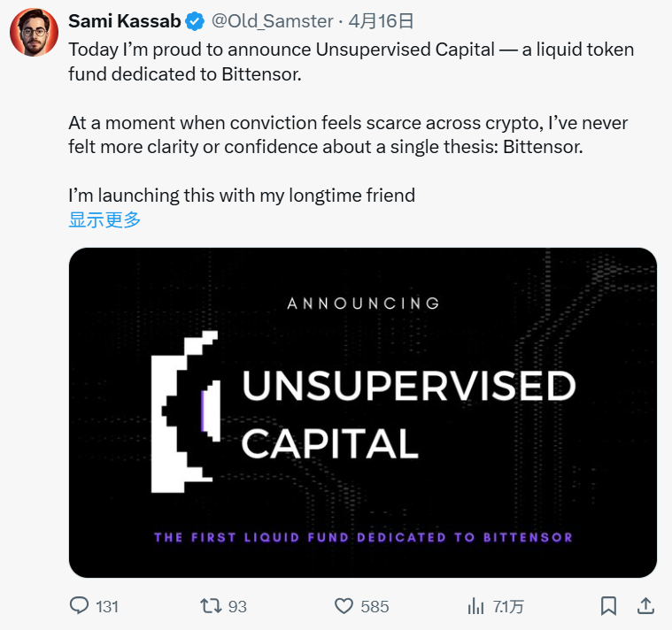
Task: Expand the post with 显示更多
Action: click(104, 219)
